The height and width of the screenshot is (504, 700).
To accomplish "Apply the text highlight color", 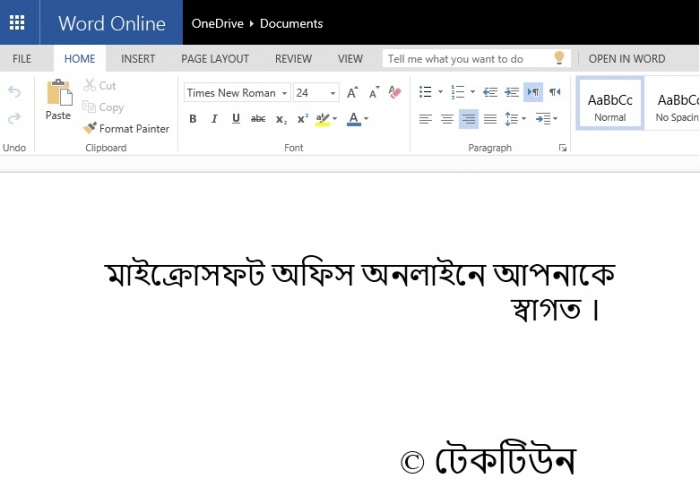I will click(x=322, y=119).
